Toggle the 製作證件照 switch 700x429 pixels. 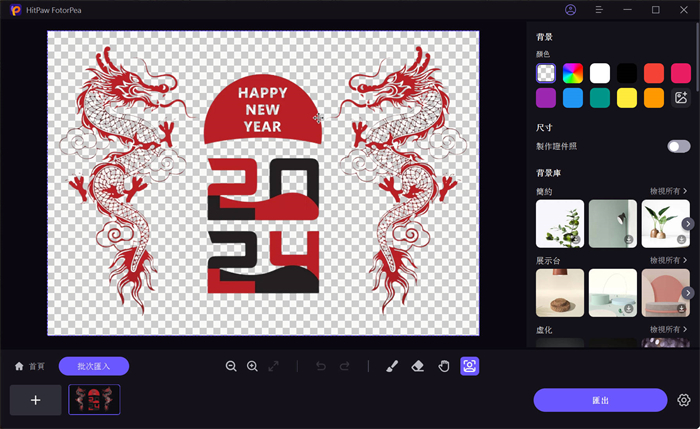679,146
